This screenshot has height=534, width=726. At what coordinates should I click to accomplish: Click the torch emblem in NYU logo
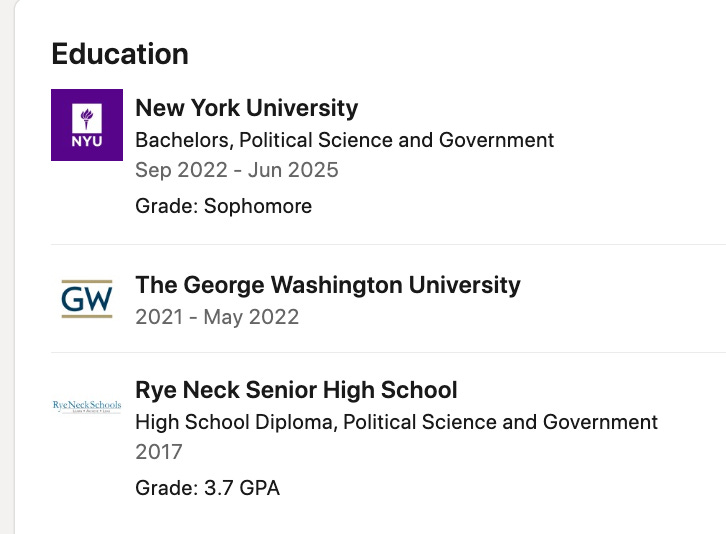pos(87,116)
